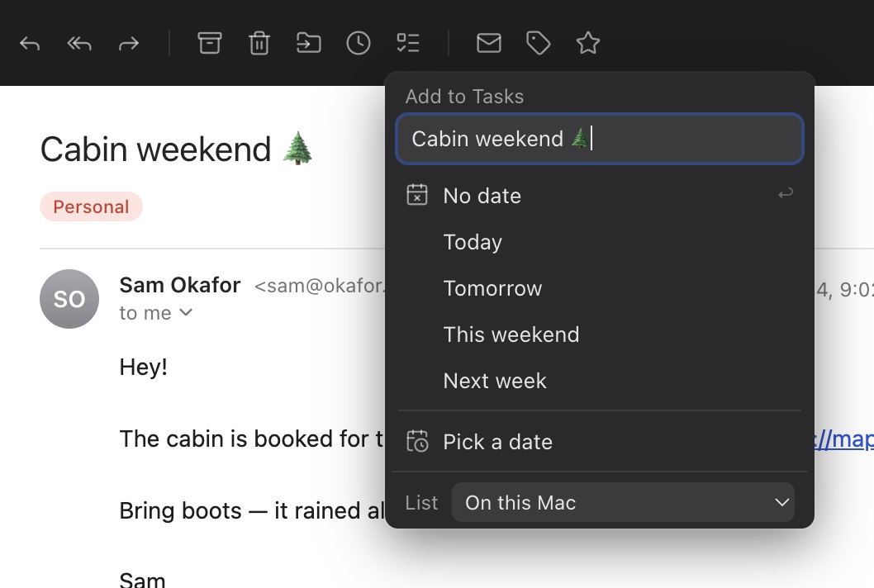
Task: Open the On this Mac list dropdown
Action: tap(623, 502)
